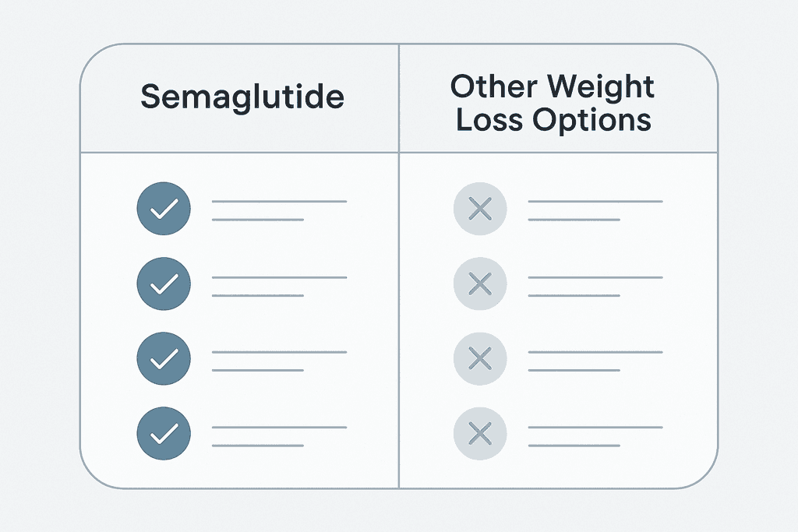The height and width of the screenshot is (532, 798).
Task: Click the first X icon under Other Weight Loss Options
Action: 480,209
